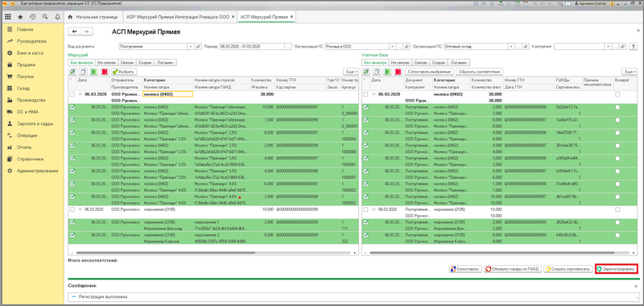Click the search magnifier icon
The width and height of the screenshot is (644, 306).
coord(45,17)
